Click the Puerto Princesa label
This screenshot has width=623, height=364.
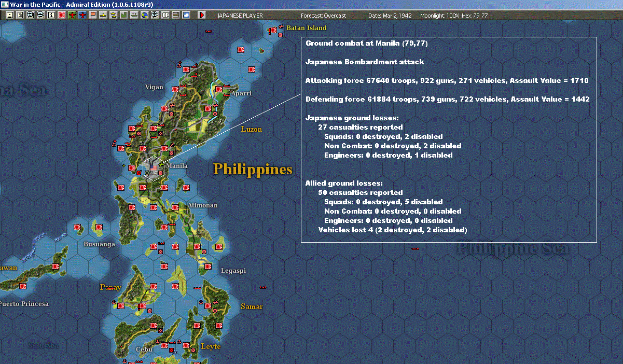(x=24, y=303)
